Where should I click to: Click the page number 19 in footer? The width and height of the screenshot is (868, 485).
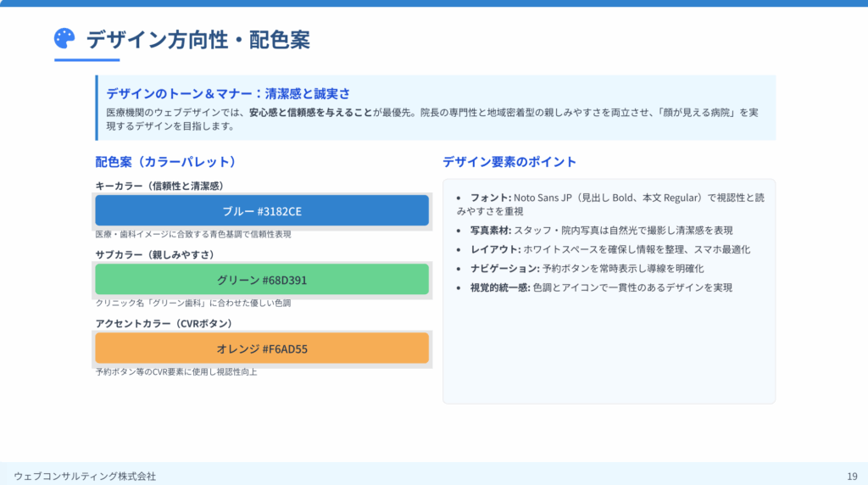[852, 476]
